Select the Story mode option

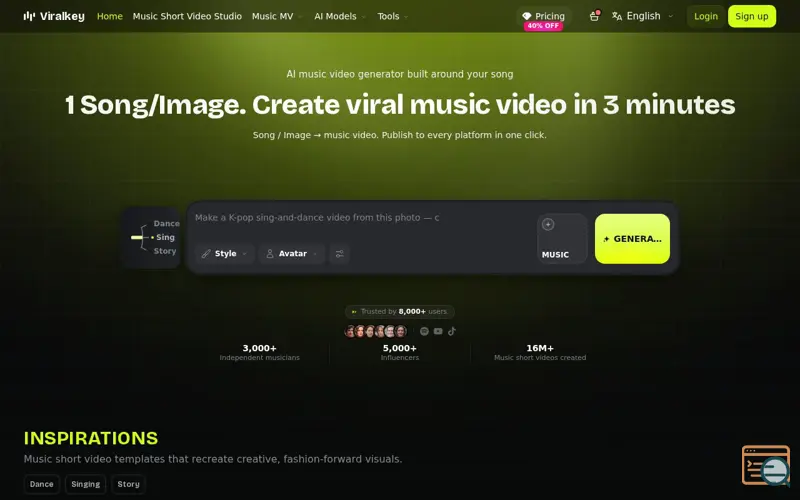[165, 251]
